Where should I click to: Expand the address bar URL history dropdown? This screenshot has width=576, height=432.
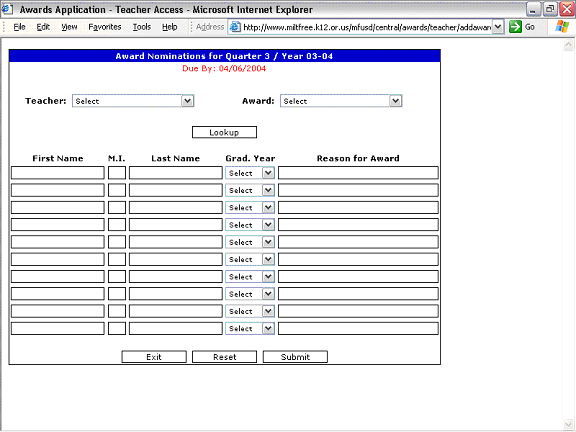(x=498, y=27)
